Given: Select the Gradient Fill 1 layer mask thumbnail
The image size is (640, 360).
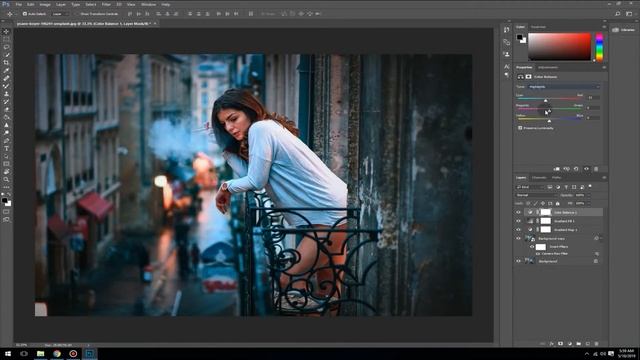Looking at the screenshot, I should 546,221.
